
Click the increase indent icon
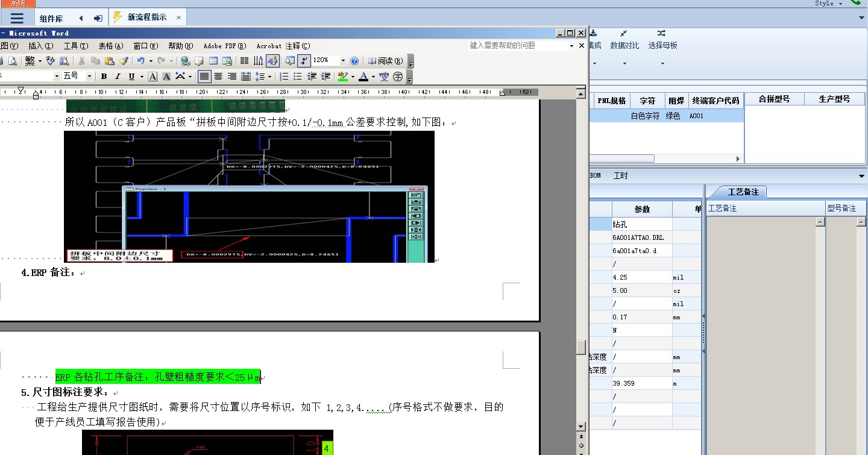pos(325,77)
